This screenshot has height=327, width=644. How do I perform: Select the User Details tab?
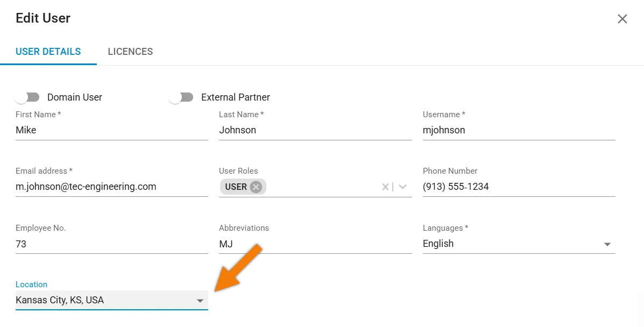click(48, 52)
